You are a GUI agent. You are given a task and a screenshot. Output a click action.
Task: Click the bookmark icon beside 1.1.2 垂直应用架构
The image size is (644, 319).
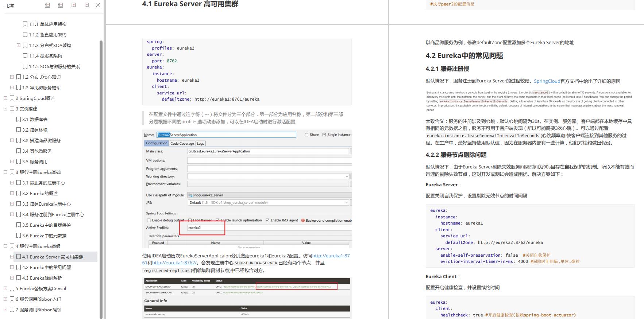pyautogui.click(x=25, y=35)
